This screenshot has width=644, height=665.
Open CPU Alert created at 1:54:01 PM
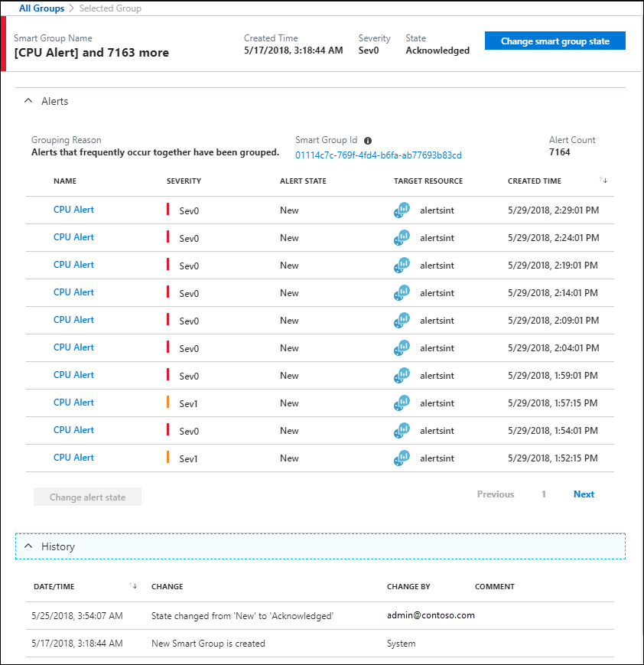point(73,430)
